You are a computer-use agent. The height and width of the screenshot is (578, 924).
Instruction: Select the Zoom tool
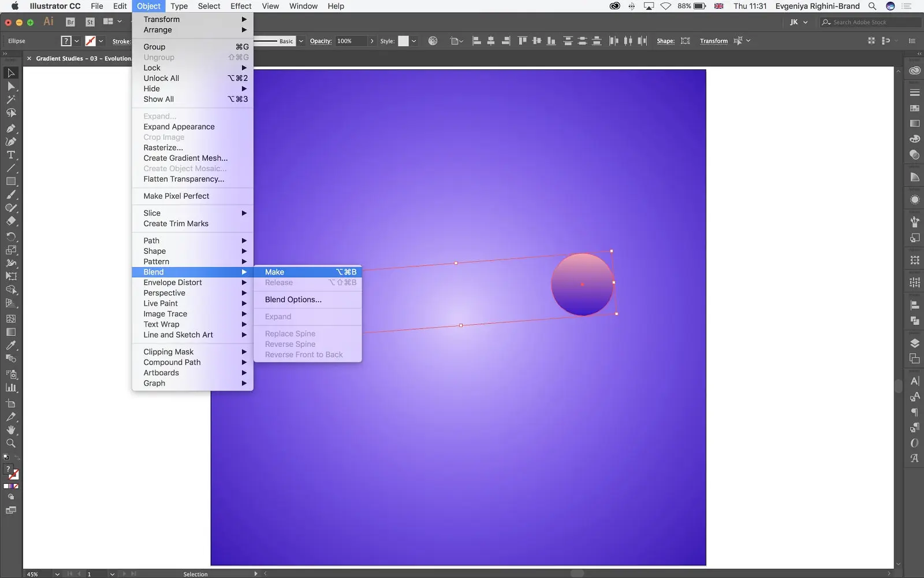coord(10,443)
